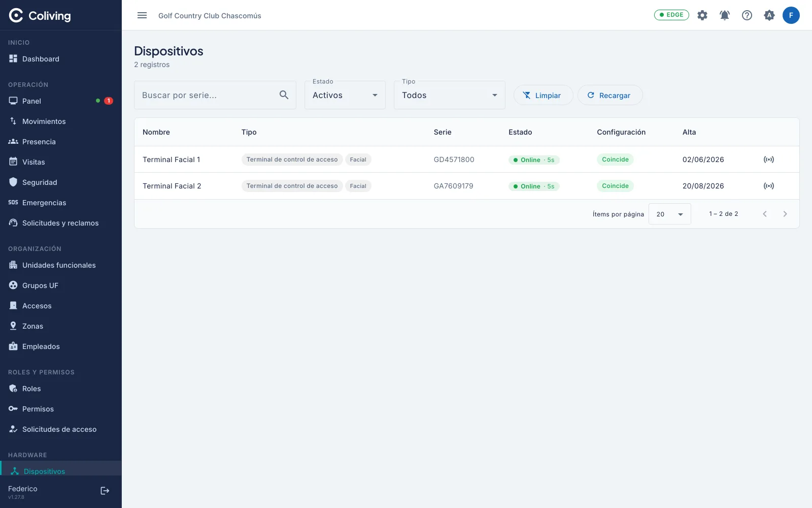Open the Estado dropdown showing Activos
812x508 pixels.
click(345, 95)
